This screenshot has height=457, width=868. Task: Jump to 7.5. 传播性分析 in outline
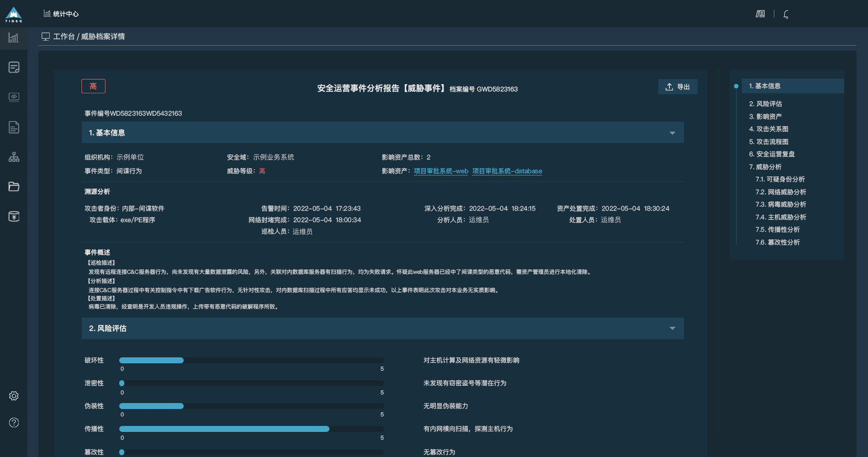tap(777, 230)
